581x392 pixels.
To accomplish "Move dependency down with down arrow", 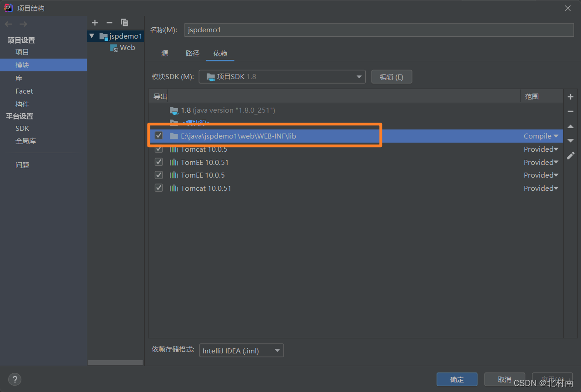I will (571, 141).
